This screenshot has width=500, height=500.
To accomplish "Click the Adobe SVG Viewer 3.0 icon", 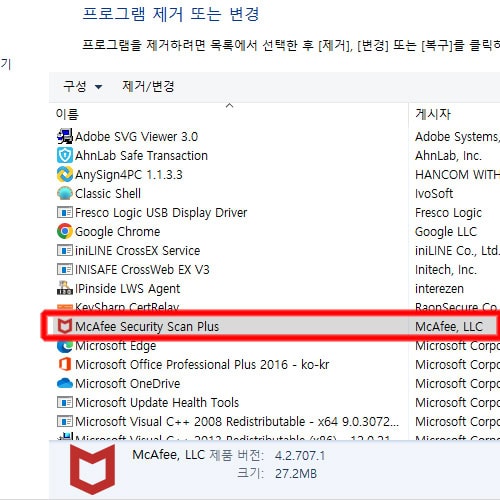I will 65,136.
